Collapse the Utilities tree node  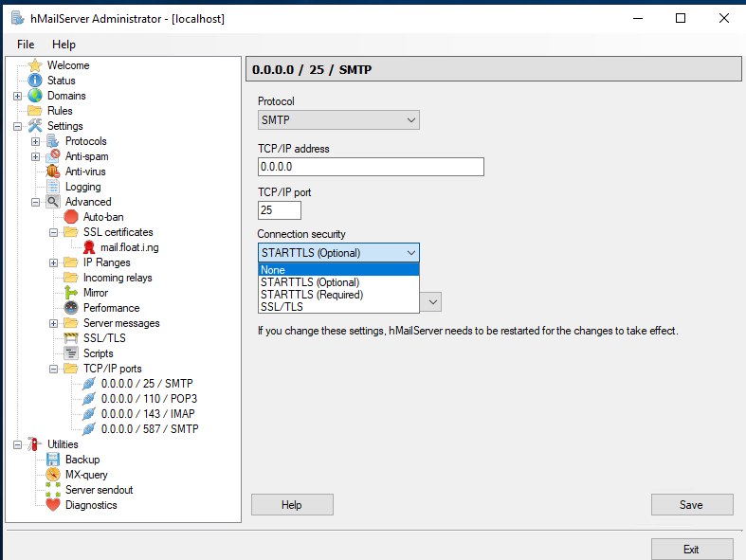(18, 444)
